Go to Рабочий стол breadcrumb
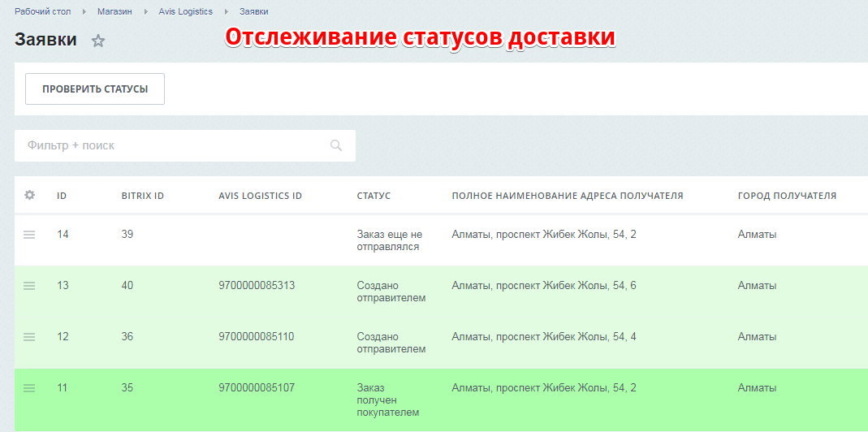 (42, 11)
